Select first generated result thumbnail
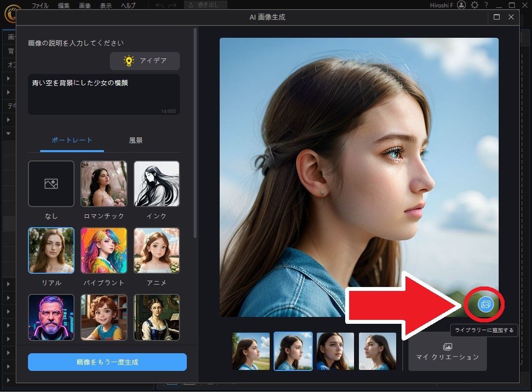Image resolution: width=532 pixels, height=392 pixels. (251, 351)
